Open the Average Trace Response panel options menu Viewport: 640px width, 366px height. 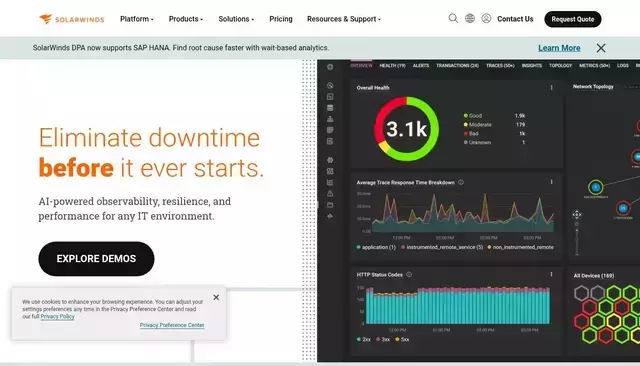(551, 182)
